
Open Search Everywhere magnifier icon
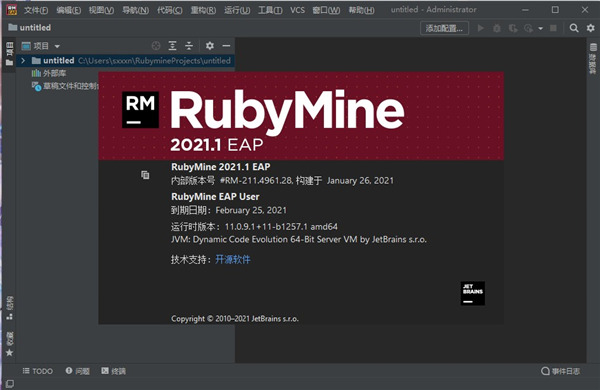(574, 28)
